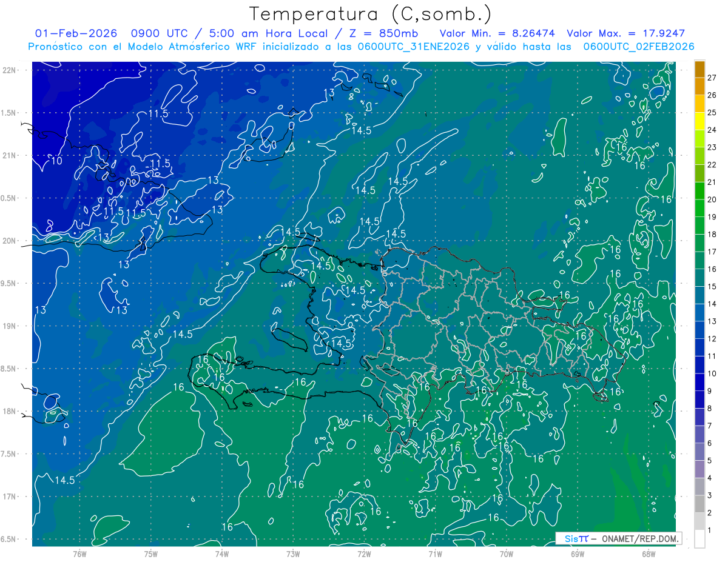Click the "76W" longitude axis label
The height and width of the screenshot is (562, 728).
click(79, 554)
